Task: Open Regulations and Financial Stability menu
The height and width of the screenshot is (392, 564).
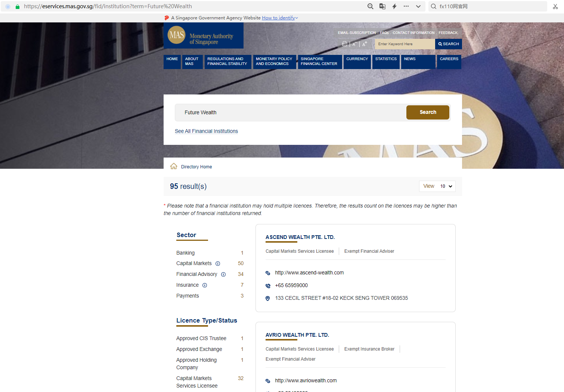Action: coord(228,62)
